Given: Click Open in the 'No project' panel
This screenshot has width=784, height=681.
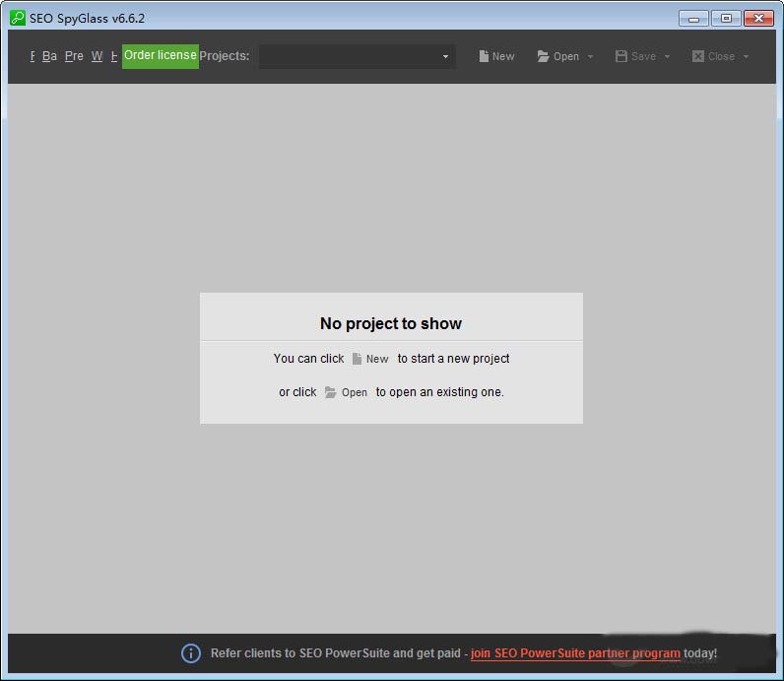Looking at the screenshot, I should pyautogui.click(x=346, y=392).
